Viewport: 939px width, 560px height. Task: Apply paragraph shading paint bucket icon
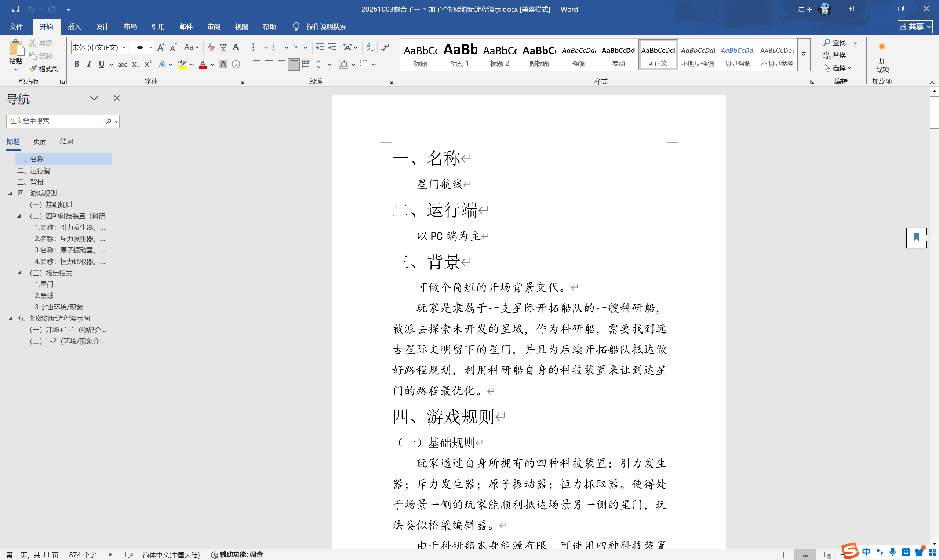344,65
